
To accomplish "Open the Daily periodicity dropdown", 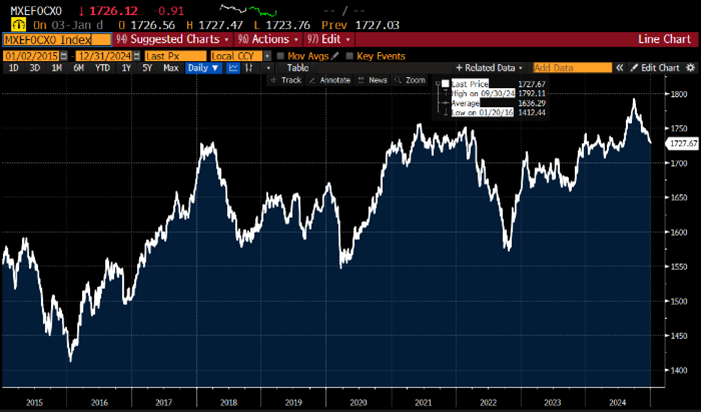I will coord(201,68).
